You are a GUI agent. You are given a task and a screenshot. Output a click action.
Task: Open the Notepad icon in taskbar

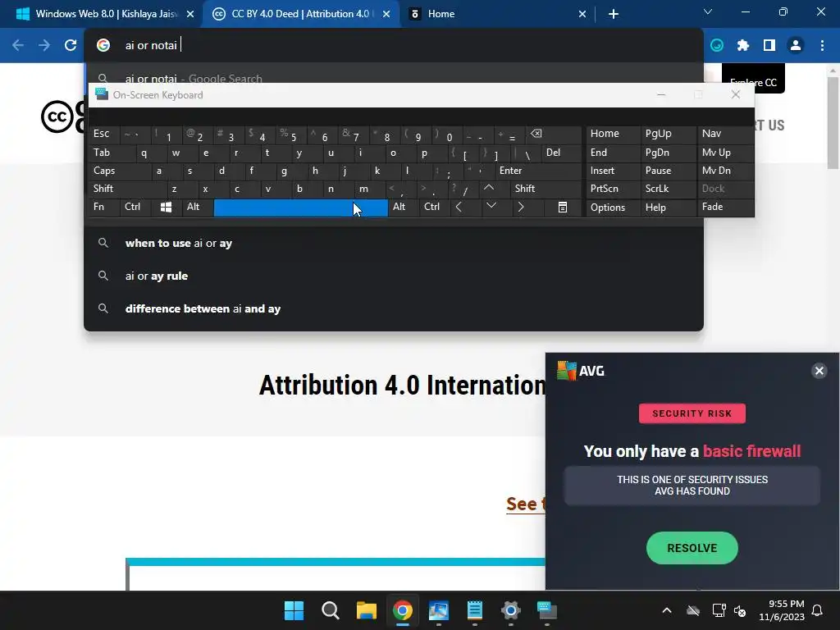click(x=475, y=610)
